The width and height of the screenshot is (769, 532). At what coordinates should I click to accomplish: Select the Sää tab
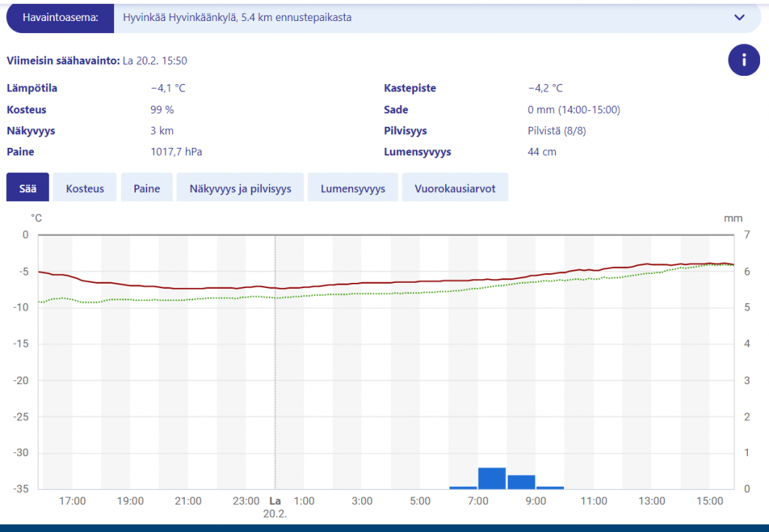pyautogui.click(x=28, y=188)
